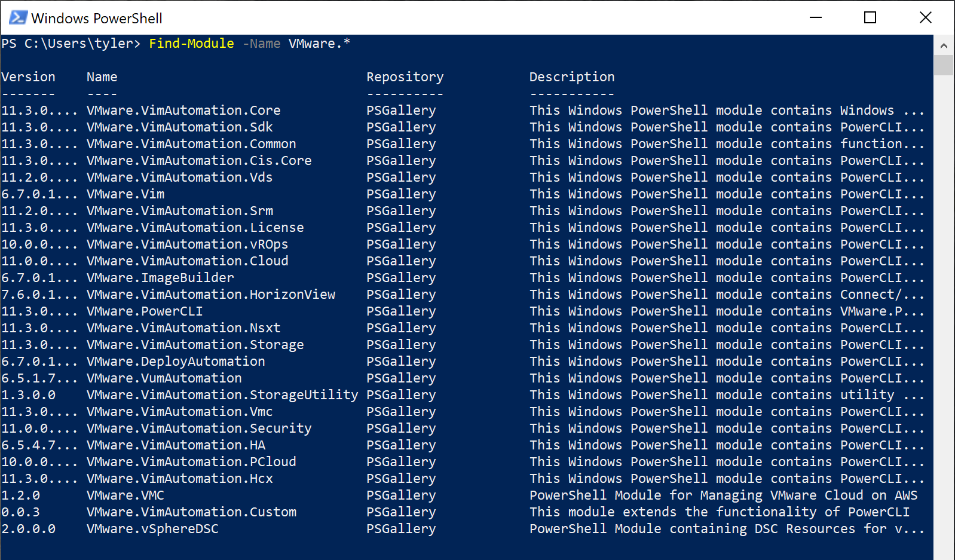Minimize the Windows PowerShell window

click(816, 17)
